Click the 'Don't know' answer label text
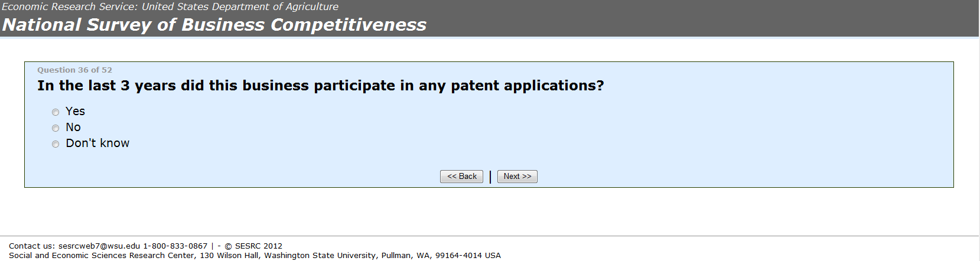 97,143
